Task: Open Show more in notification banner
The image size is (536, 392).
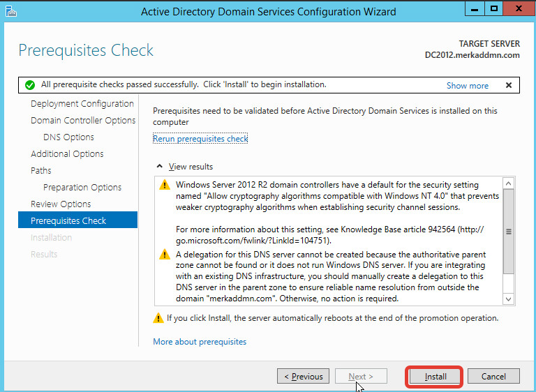Action: click(468, 85)
